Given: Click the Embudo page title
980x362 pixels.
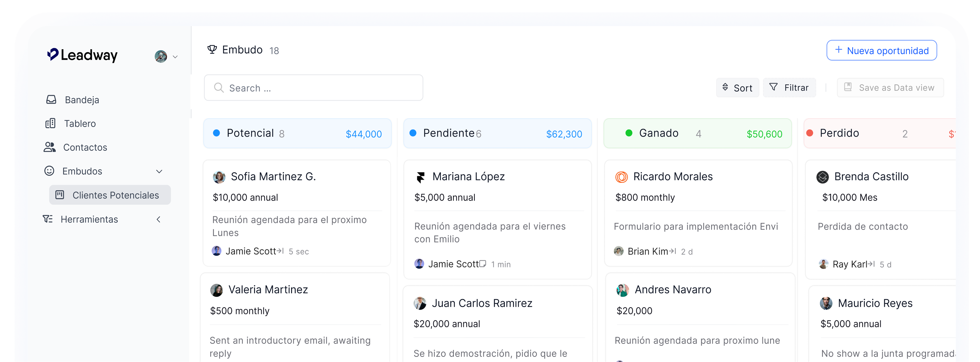Looking at the screenshot, I should point(242,50).
